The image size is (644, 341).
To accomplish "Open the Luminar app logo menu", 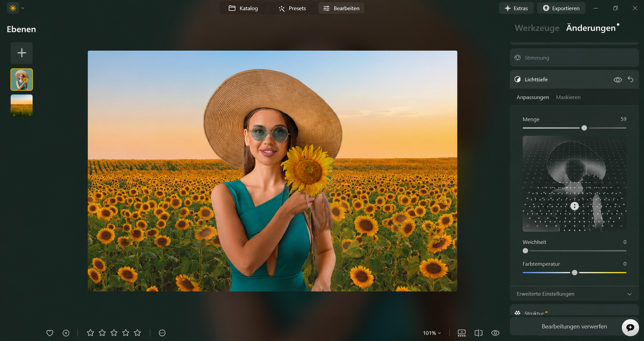I will point(12,8).
